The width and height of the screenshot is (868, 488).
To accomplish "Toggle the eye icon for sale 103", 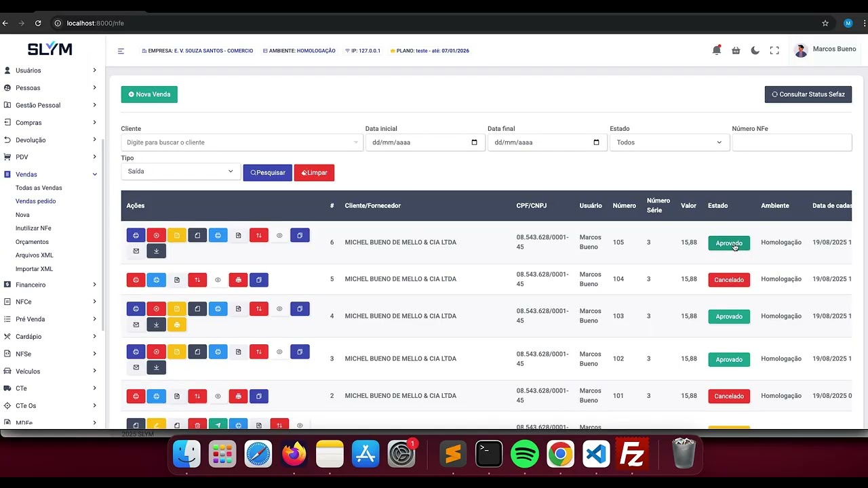I will [x=279, y=308].
